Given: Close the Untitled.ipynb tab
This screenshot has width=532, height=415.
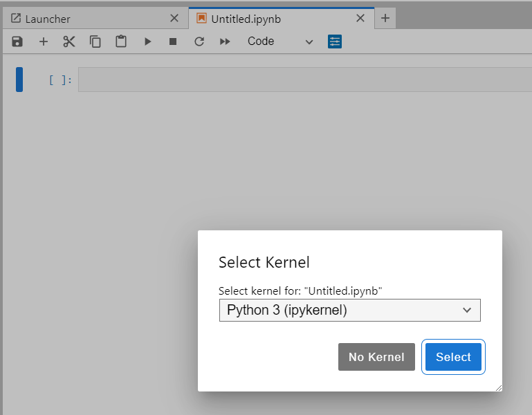Looking at the screenshot, I should 360,18.
